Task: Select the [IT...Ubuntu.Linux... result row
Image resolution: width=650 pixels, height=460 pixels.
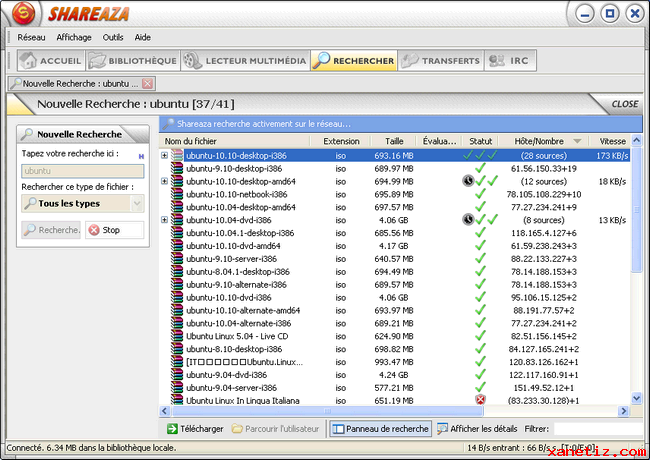Action: [395, 362]
